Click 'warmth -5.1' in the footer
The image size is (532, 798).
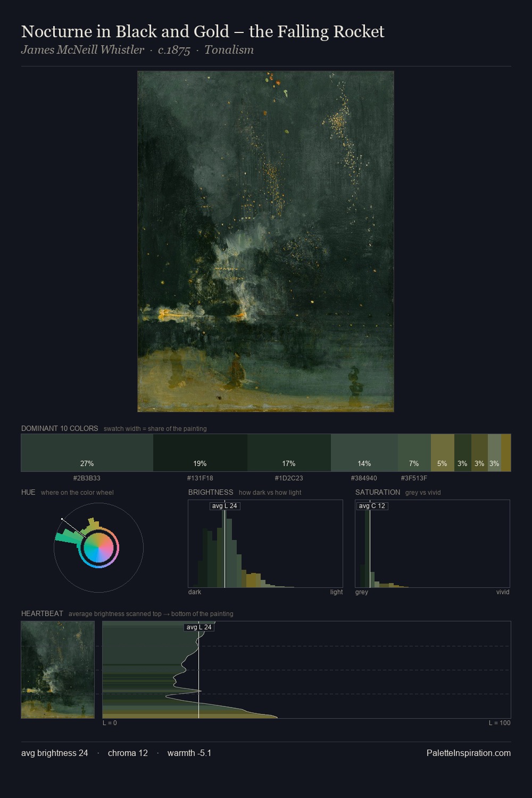coord(189,753)
